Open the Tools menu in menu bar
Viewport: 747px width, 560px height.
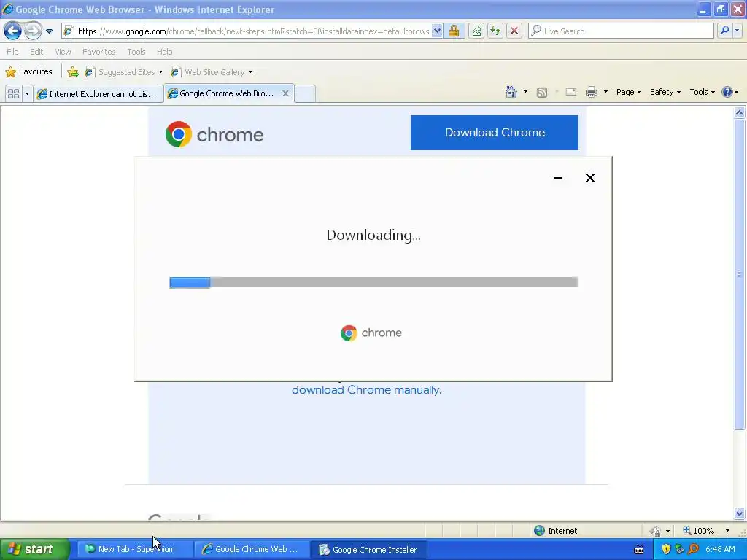pyautogui.click(x=136, y=52)
